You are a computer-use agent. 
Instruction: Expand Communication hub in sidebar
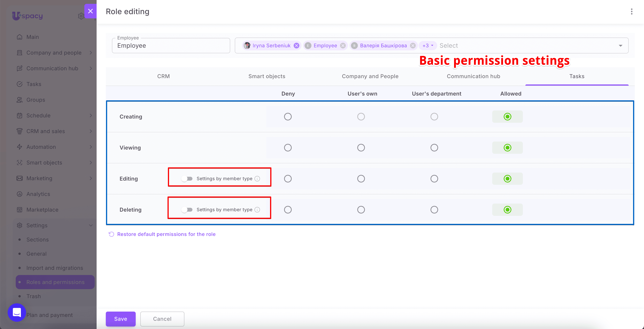[91, 68]
